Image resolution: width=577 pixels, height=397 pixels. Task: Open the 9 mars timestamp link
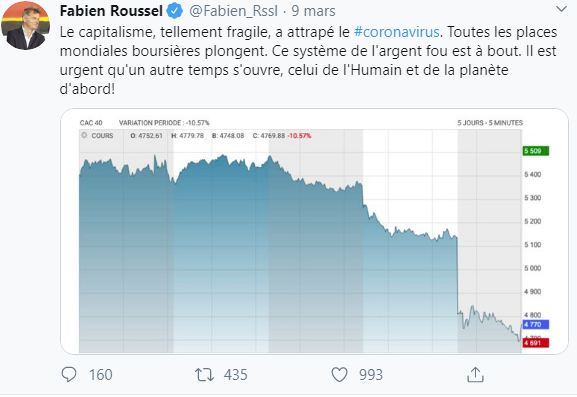314,11
